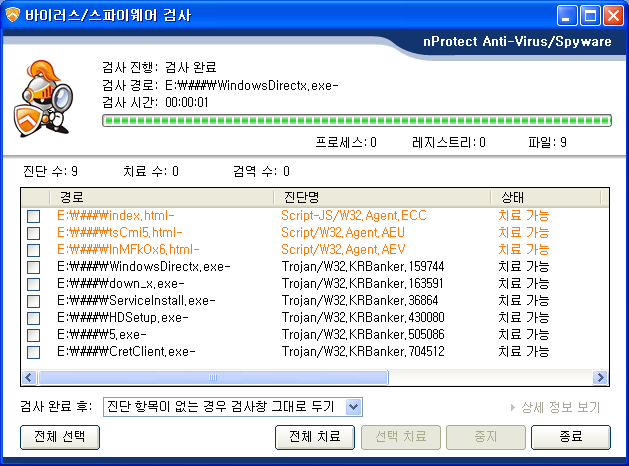Screen dimensions: 629x466
Task: Select Script-JS/W32.Agent.ECC diagnosis text
Action: (353, 216)
